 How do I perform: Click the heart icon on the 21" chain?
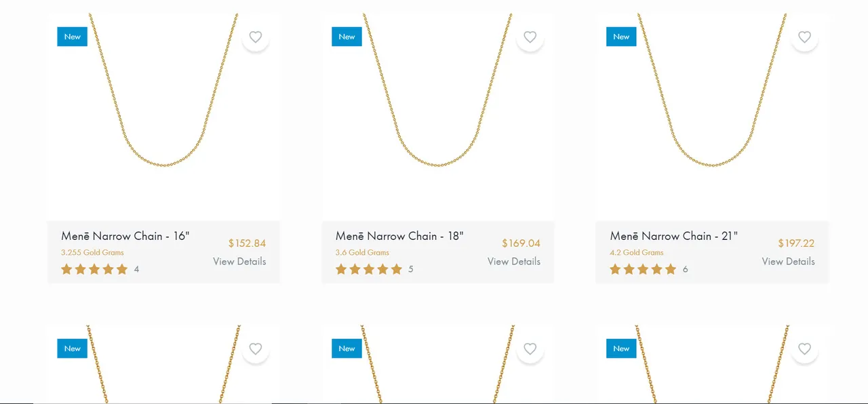pos(804,37)
